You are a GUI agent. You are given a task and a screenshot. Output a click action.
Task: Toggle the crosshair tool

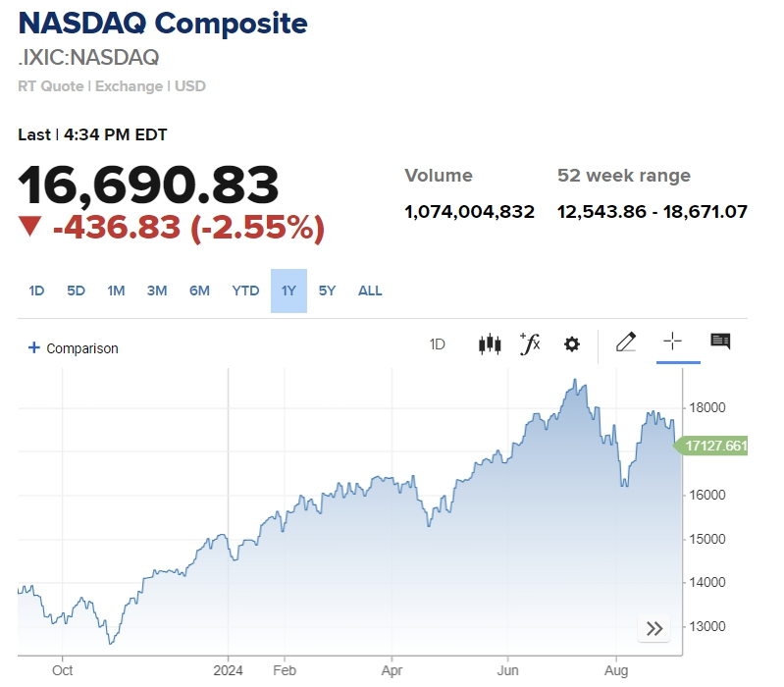[x=672, y=342]
